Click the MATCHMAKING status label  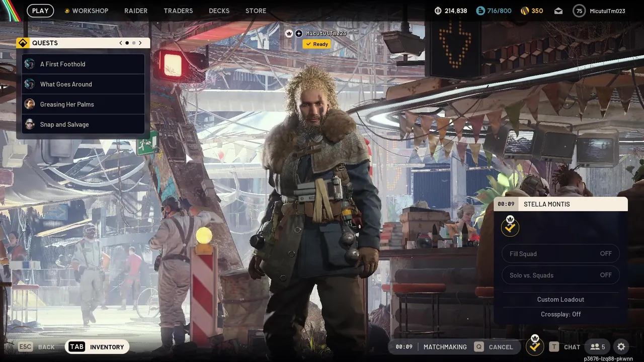pos(445,347)
